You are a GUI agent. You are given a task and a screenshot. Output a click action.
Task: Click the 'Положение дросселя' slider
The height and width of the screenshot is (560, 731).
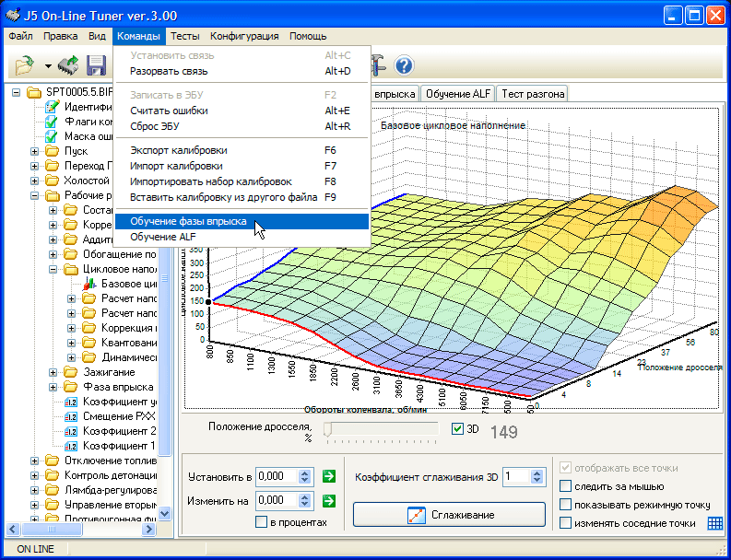381,429
